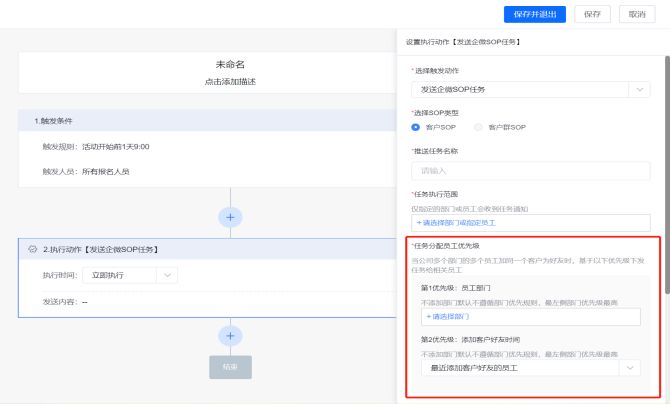Click the 未命名 workflow title

tap(230, 65)
